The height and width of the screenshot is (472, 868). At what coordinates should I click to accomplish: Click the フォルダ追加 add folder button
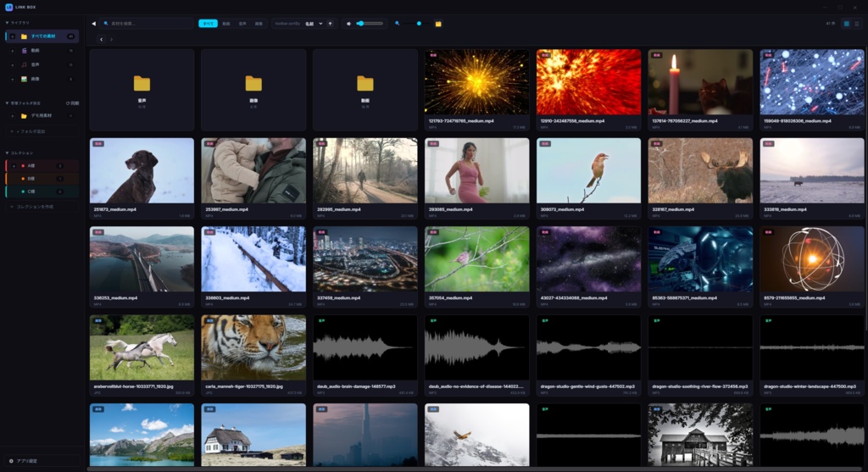(x=42, y=131)
